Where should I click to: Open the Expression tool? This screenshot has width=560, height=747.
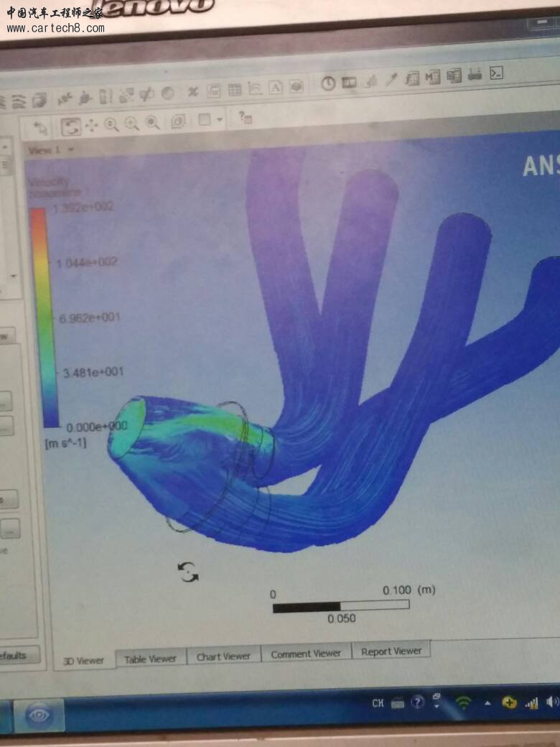pyautogui.click(x=214, y=91)
